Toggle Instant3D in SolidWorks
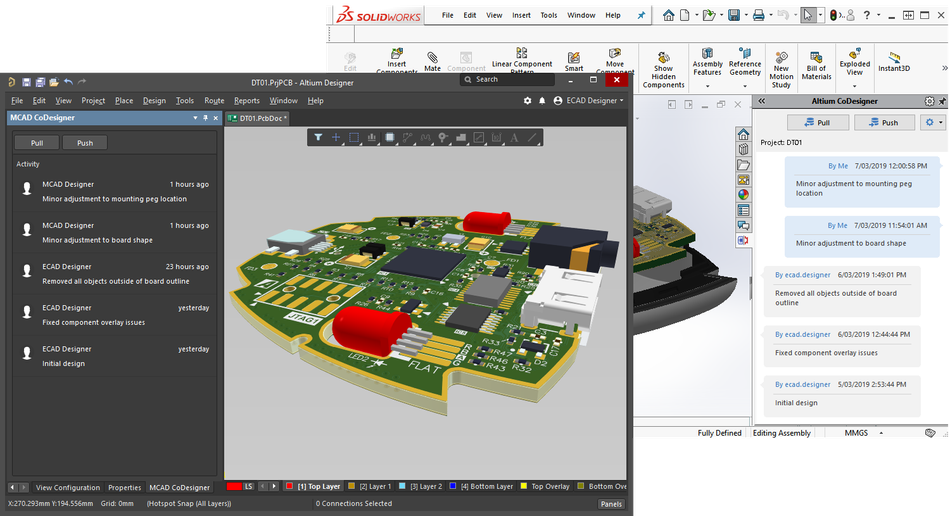 894,62
